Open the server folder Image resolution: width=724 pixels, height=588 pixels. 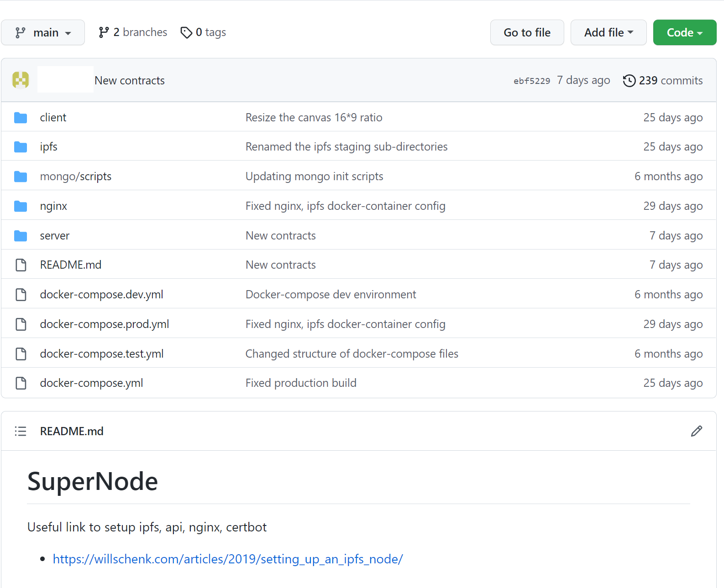click(x=55, y=236)
